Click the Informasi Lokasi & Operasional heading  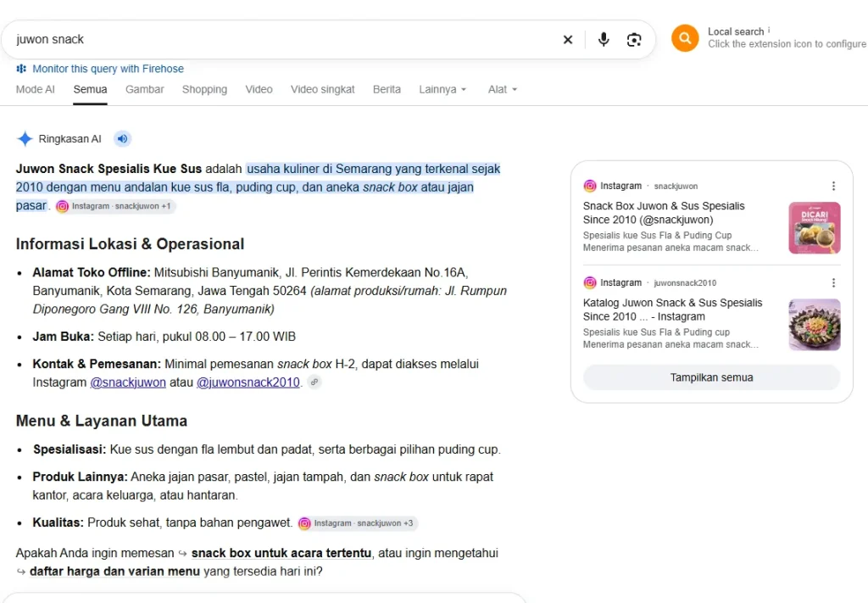pyautogui.click(x=130, y=244)
